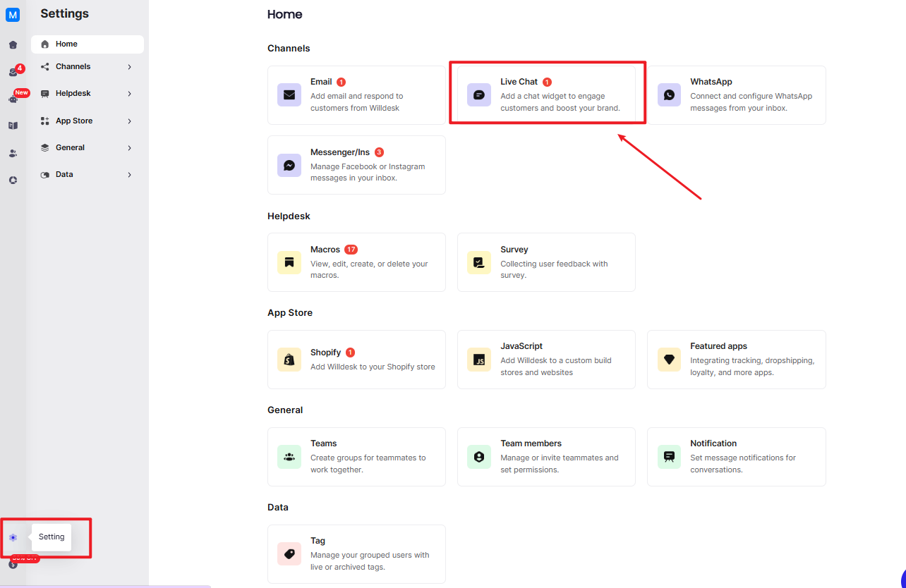Click the Email envelope icon
The height and width of the screenshot is (588, 906).
click(x=289, y=94)
